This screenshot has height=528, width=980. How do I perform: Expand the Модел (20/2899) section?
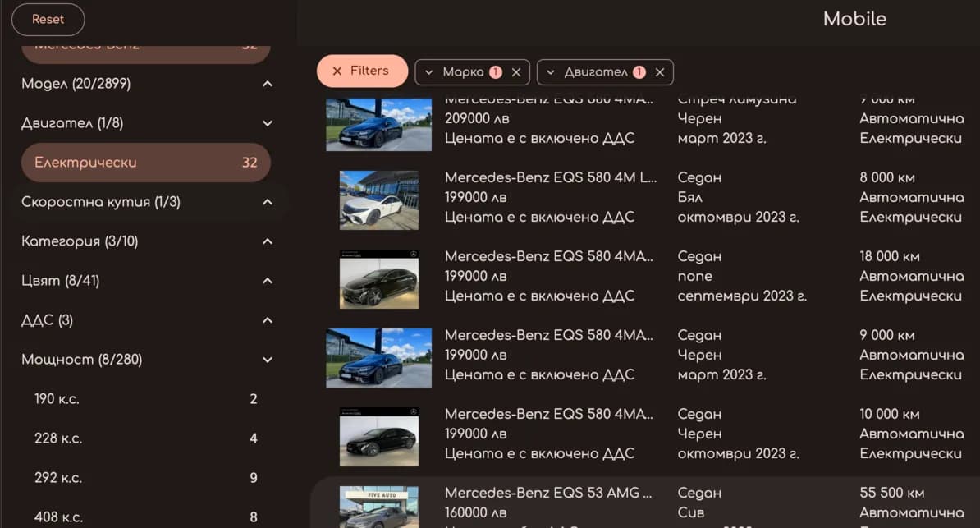click(x=267, y=84)
